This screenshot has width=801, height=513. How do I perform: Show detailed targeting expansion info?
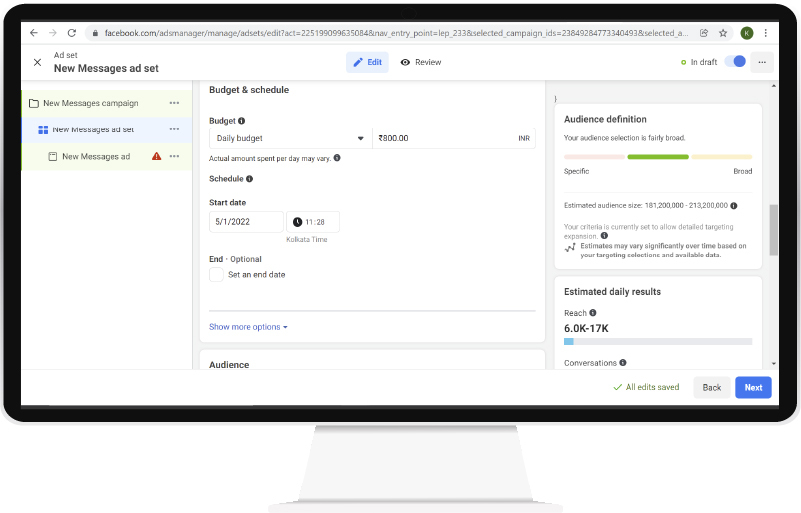click(x=604, y=236)
